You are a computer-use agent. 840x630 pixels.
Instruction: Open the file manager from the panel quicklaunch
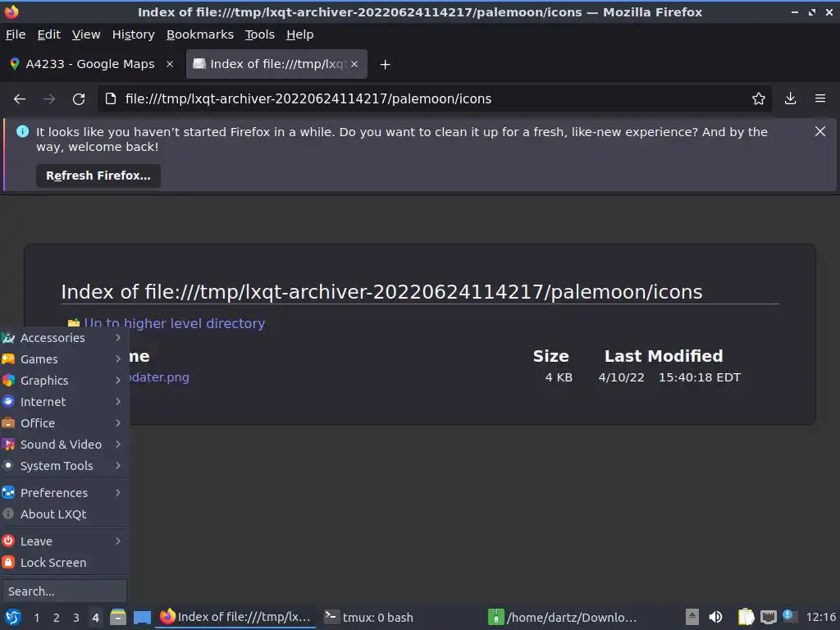[118, 617]
